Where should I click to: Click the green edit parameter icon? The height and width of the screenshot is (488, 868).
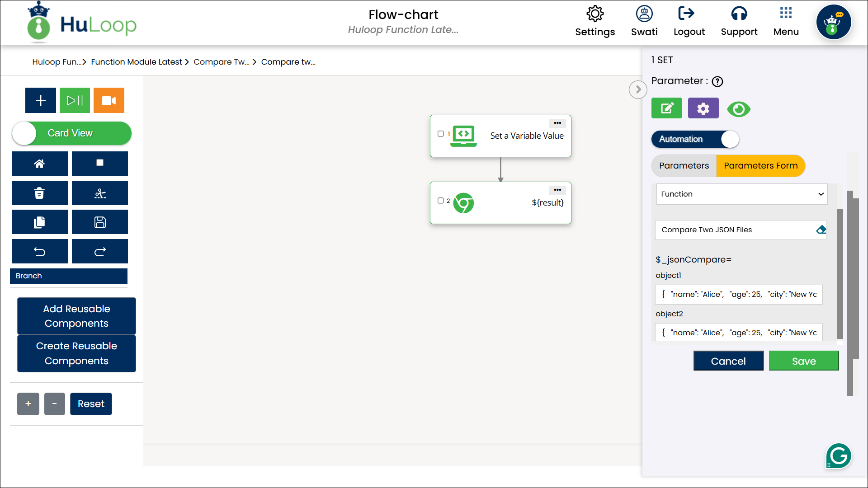(666, 108)
